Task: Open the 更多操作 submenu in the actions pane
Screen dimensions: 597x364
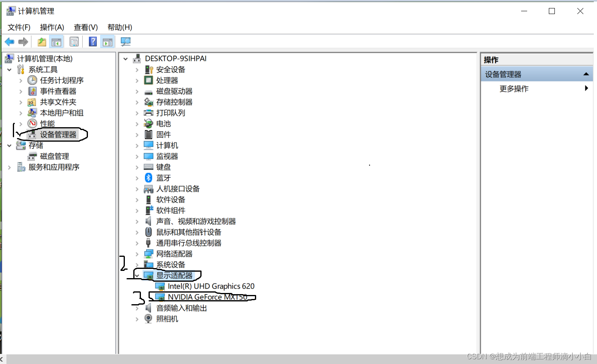Action: [513, 88]
